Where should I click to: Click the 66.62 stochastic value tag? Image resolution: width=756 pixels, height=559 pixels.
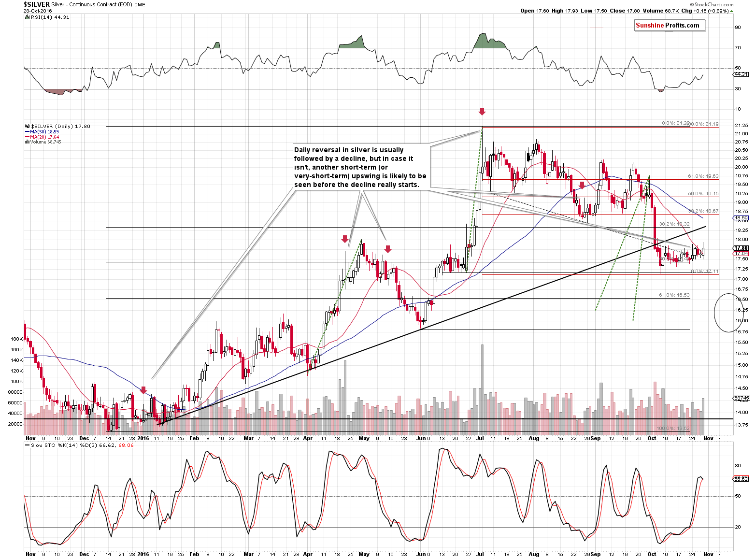pos(742,479)
